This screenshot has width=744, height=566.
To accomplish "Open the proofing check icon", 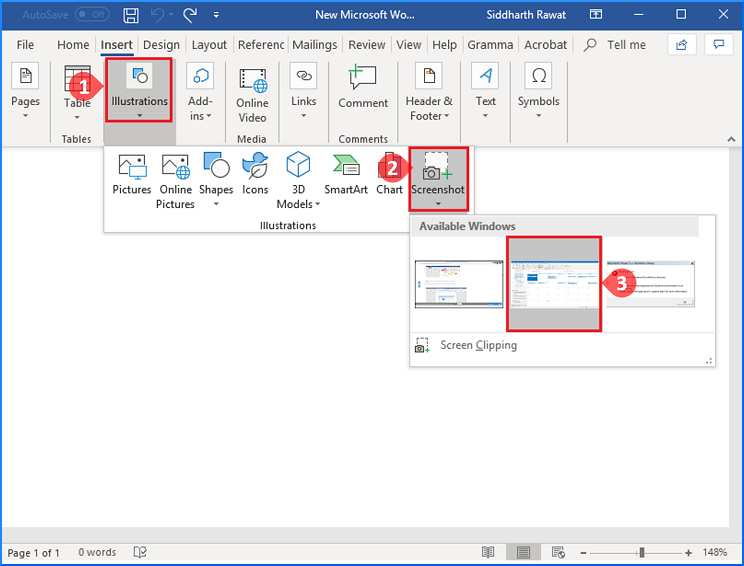I will click(x=140, y=552).
